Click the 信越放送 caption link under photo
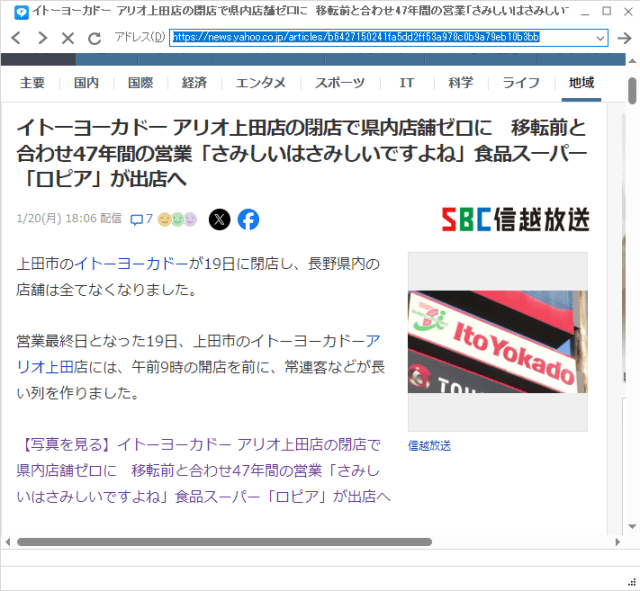Image resolution: width=640 pixels, height=591 pixels. point(429,446)
